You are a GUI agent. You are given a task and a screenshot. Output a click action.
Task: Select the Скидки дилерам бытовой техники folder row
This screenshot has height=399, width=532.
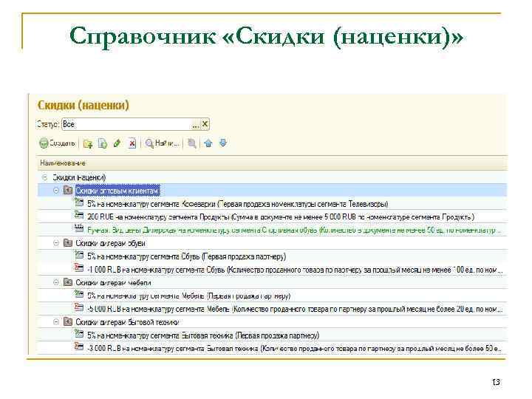click(x=272, y=322)
